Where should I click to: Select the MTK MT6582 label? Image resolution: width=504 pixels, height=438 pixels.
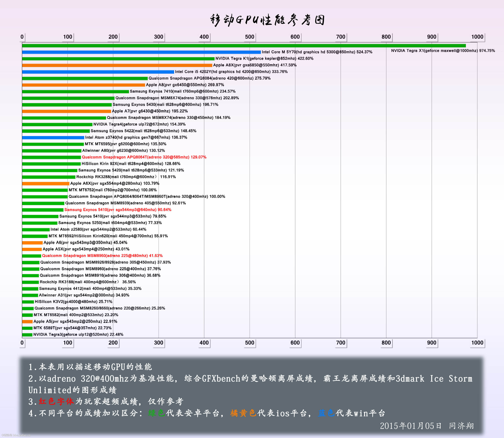click(x=76, y=315)
